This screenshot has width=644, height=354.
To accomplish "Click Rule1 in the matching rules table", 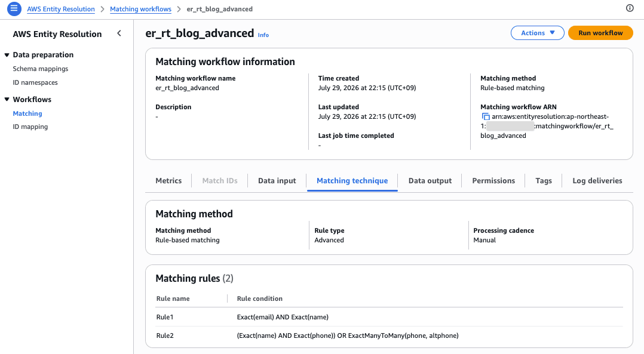I will tap(165, 317).
